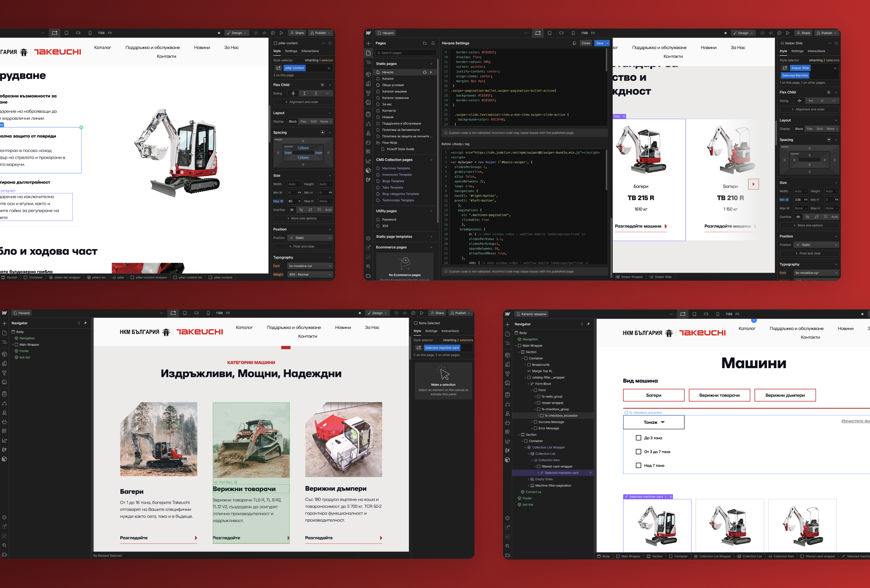Viewport: 870px width, 588px height.
Task: Select desktop base breakpoint icon in the pillar-content window
Action: tap(55, 33)
